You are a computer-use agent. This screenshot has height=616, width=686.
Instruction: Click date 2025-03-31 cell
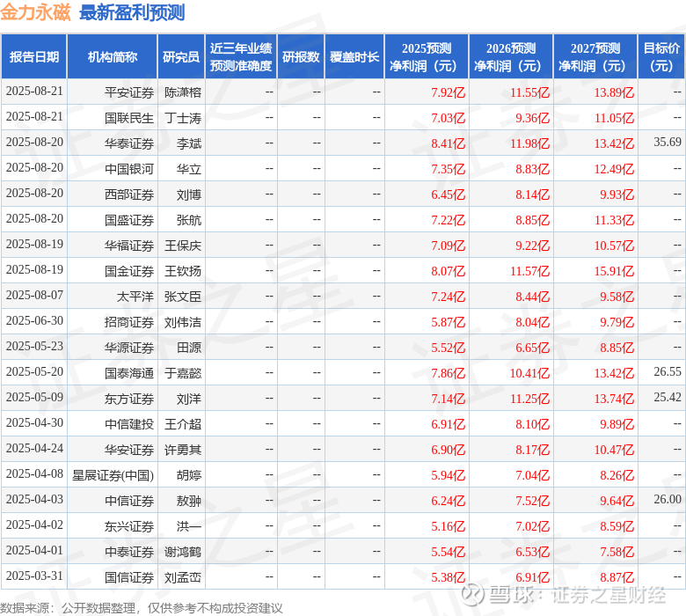(34, 576)
